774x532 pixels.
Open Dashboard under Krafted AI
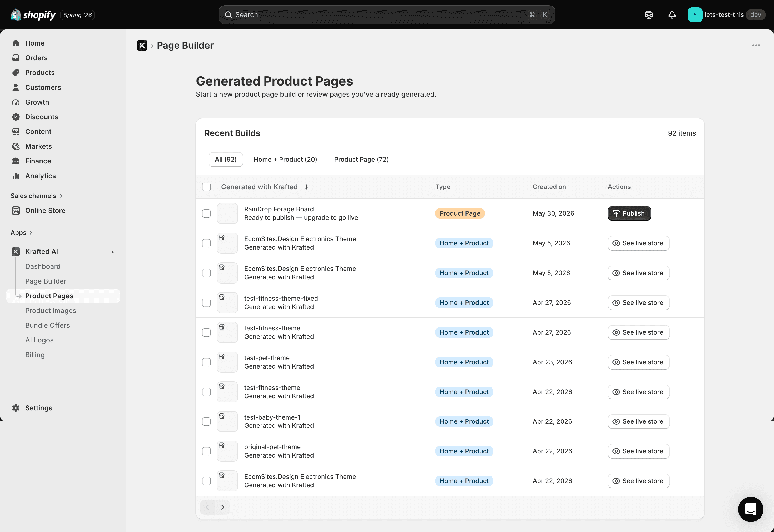pyautogui.click(x=43, y=266)
